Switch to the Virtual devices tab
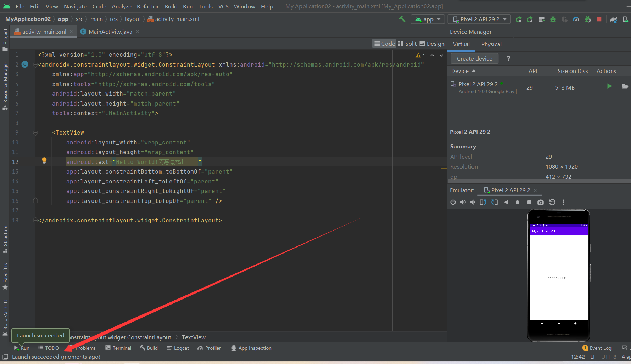 click(461, 44)
